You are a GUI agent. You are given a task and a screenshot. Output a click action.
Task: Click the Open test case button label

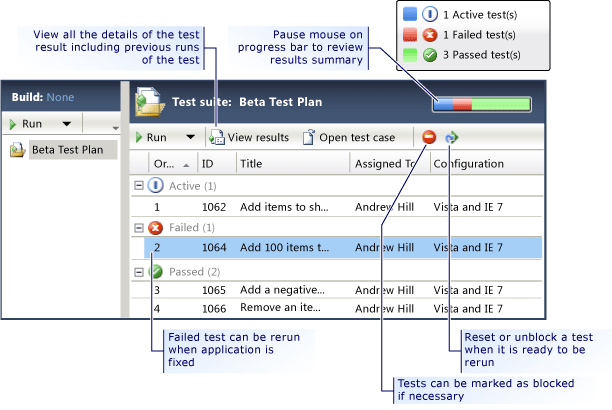(x=357, y=137)
